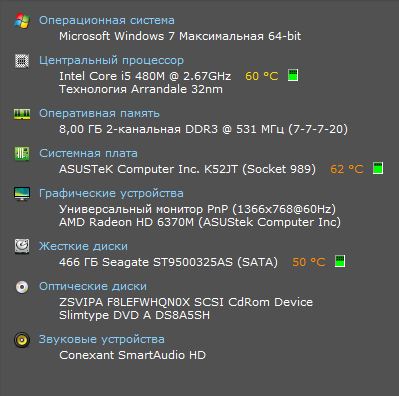
Task: Open the Системная плата section link
Action: click(x=88, y=153)
